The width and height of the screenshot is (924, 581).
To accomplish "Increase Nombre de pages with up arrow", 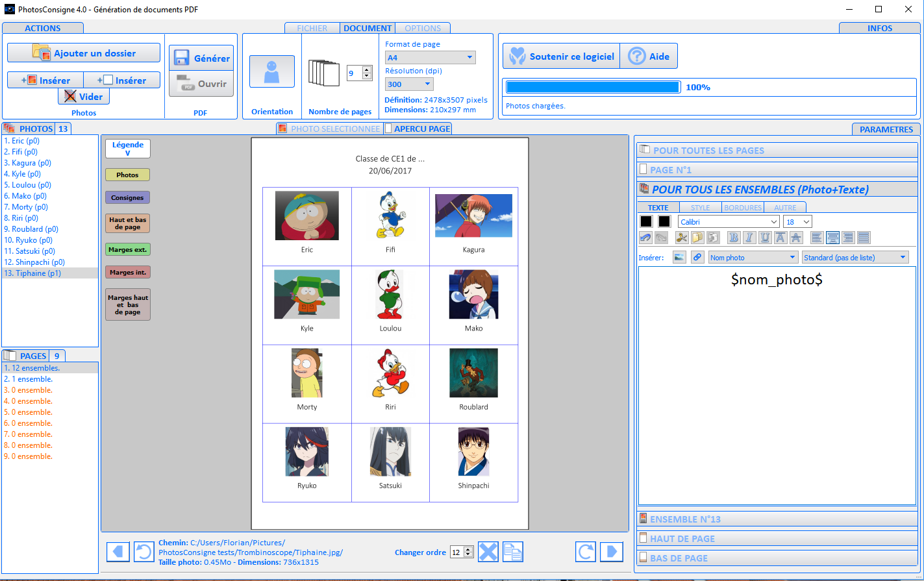I will (367, 69).
